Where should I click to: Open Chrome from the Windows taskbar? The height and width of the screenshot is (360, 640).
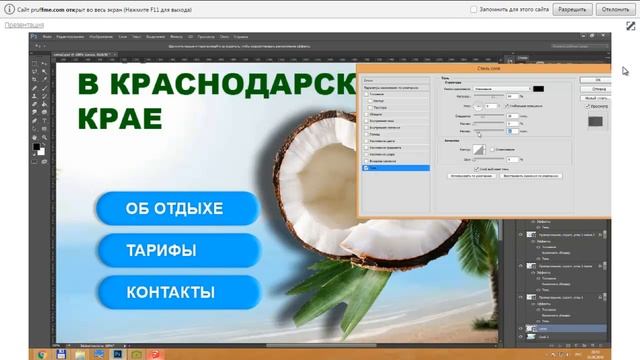[x=41, y=355]
